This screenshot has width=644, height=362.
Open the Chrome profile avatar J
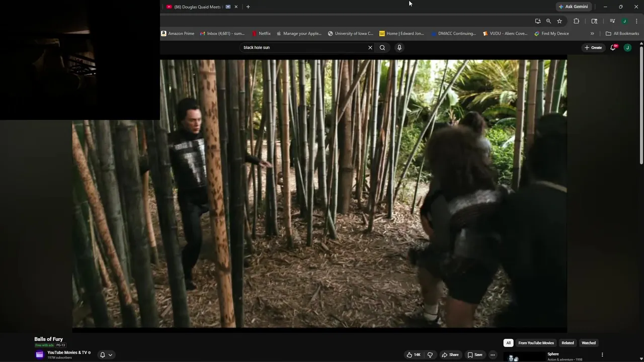pyautogui.click(x=624, y=21)
